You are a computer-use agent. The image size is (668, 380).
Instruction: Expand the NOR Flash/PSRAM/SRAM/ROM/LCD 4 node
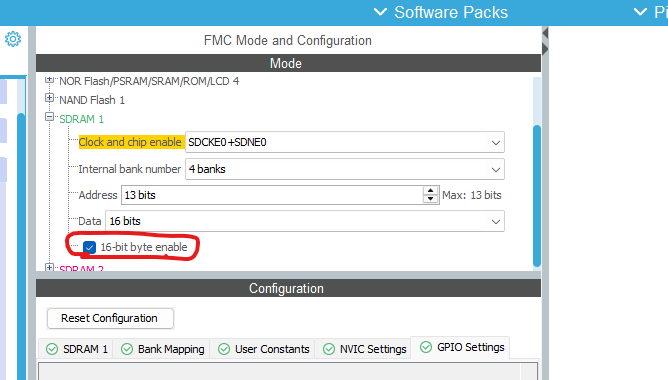pos(49,80)
